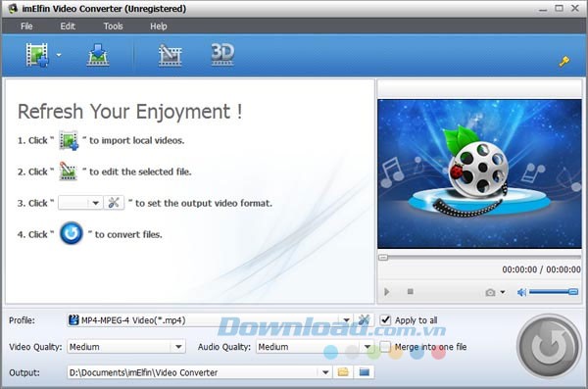Open the Edit menu
This screenshot has width=588, height=389.
tap(68, 26)
